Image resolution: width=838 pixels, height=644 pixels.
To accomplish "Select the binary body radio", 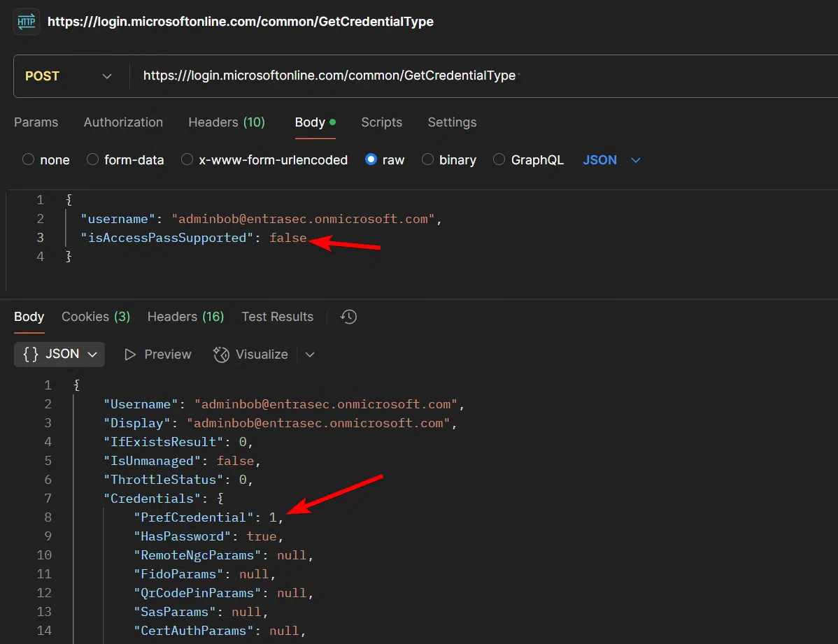I will click(427, 159).
